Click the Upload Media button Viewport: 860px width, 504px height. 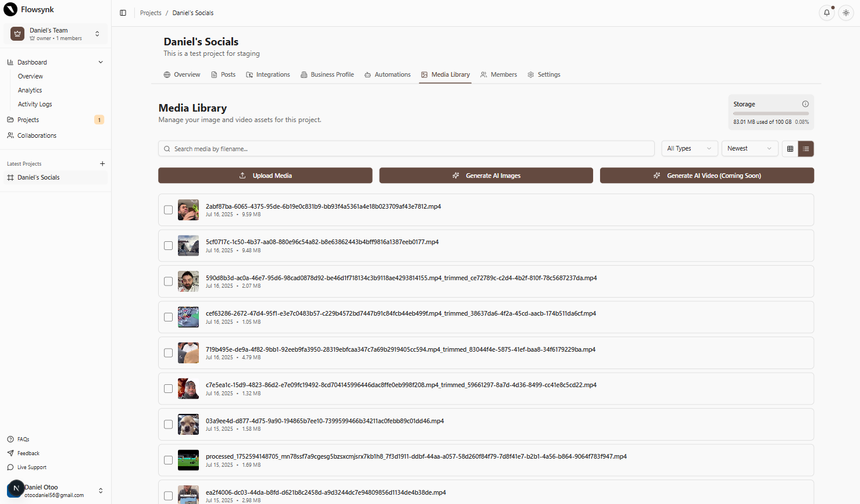tap(265, 176)
